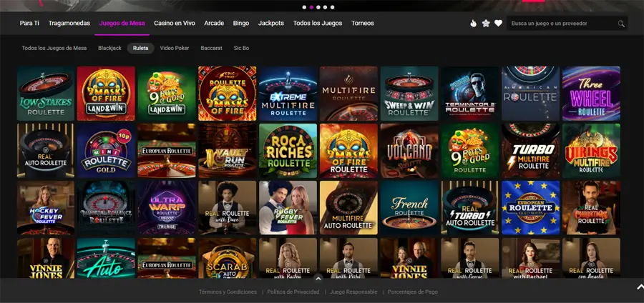Open Real Turbo Auto Roulette
Screen dimensions: 644x303
tap(470, 208)
